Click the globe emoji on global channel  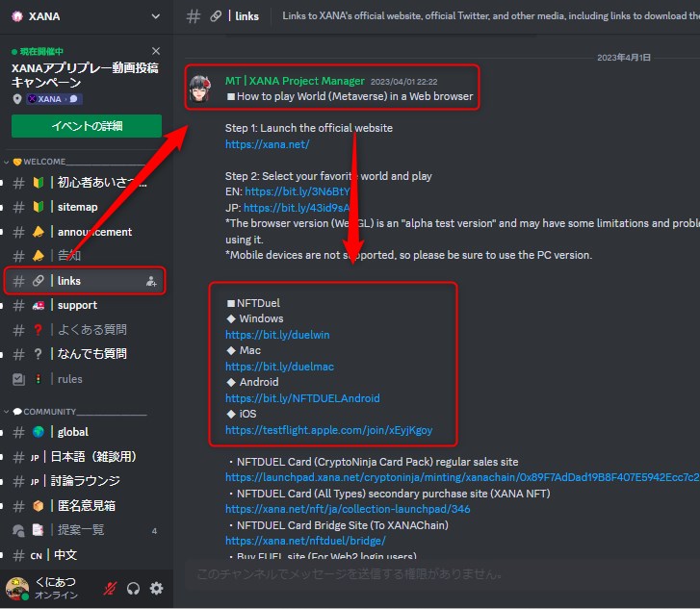click(x=39, y=432)
